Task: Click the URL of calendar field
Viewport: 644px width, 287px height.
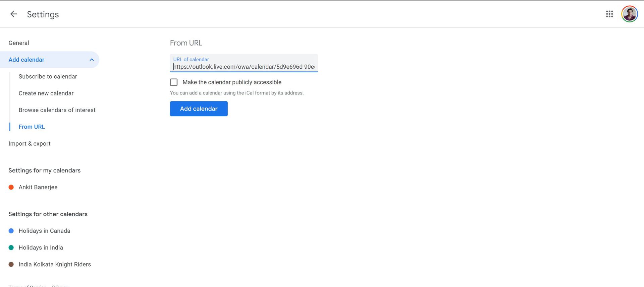Action: click(x=244, y=67)
